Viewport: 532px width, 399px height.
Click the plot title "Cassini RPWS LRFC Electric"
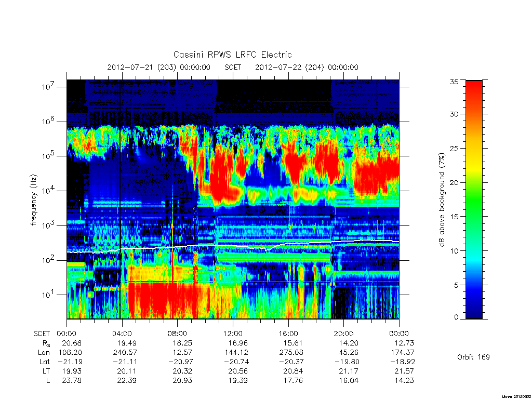232,55
